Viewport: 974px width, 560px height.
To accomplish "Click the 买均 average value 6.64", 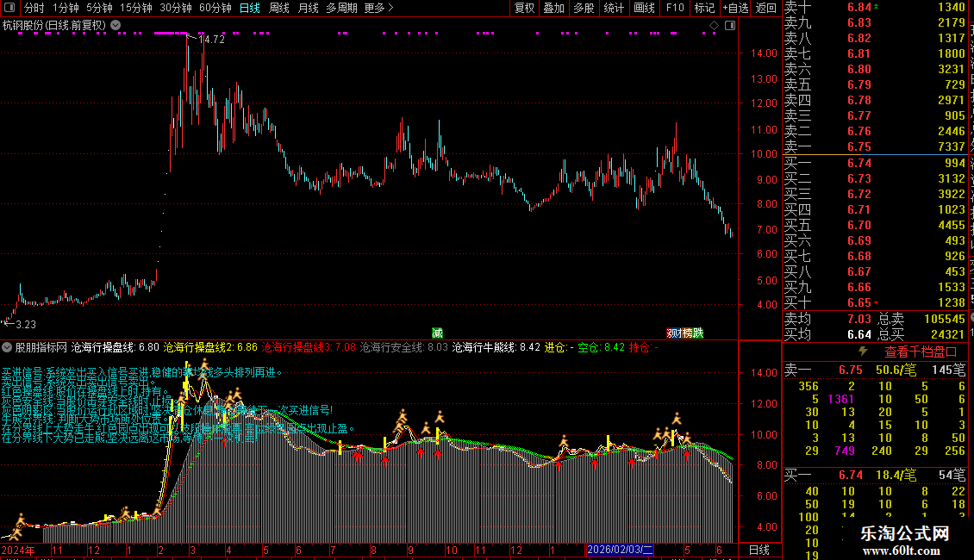I will point(859,334).
